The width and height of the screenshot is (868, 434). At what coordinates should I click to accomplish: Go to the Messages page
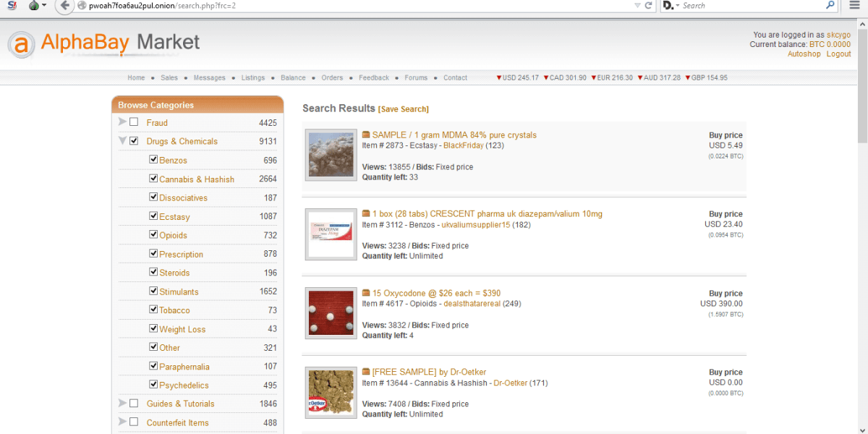pyautogui.click(x=210, y=78)
